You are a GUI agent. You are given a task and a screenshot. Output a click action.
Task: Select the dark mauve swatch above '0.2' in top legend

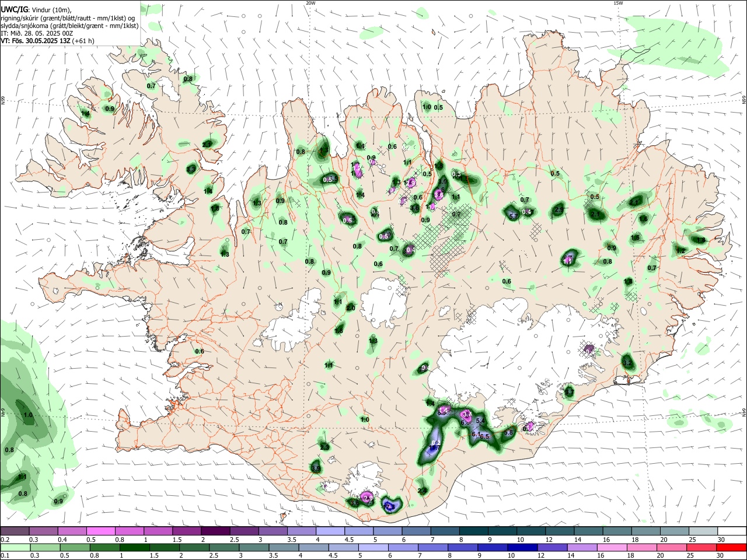tap(15, 531)
